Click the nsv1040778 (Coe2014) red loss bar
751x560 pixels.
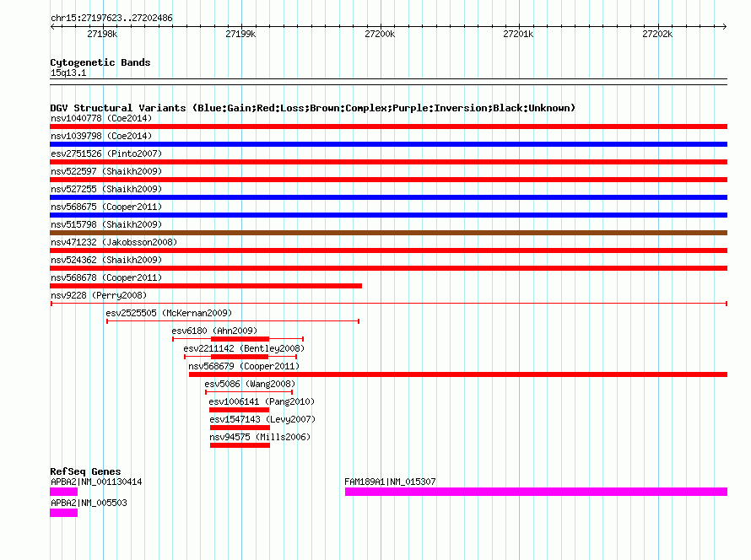(x=388, y=127)
